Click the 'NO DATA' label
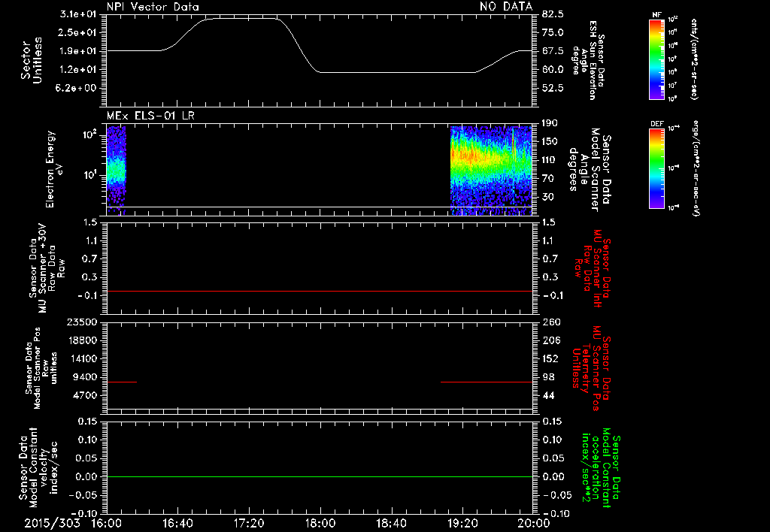 [x=506, y=7]
